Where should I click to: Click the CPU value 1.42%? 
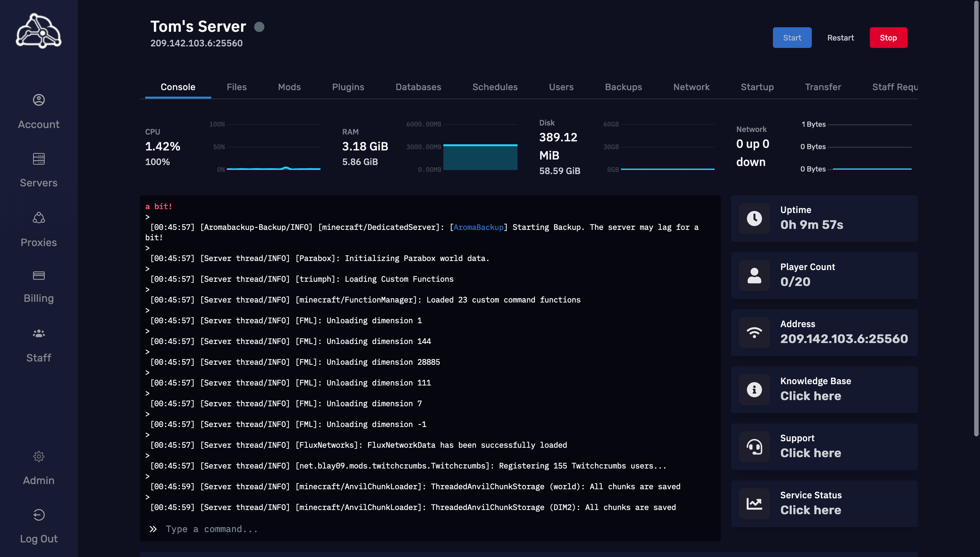pos(162,146)
